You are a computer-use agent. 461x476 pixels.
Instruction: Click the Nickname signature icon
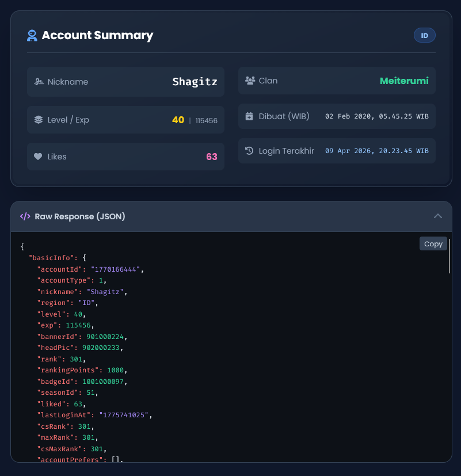39,82
